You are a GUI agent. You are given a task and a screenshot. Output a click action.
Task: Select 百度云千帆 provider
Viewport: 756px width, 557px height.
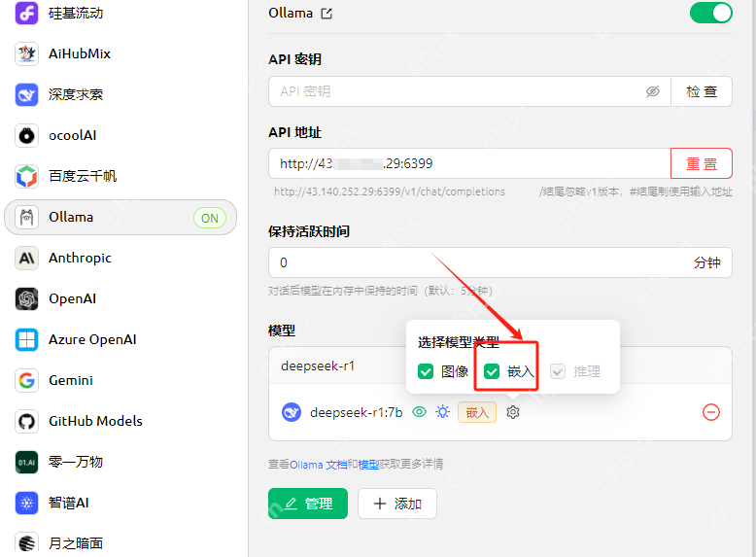click(120, 176)
